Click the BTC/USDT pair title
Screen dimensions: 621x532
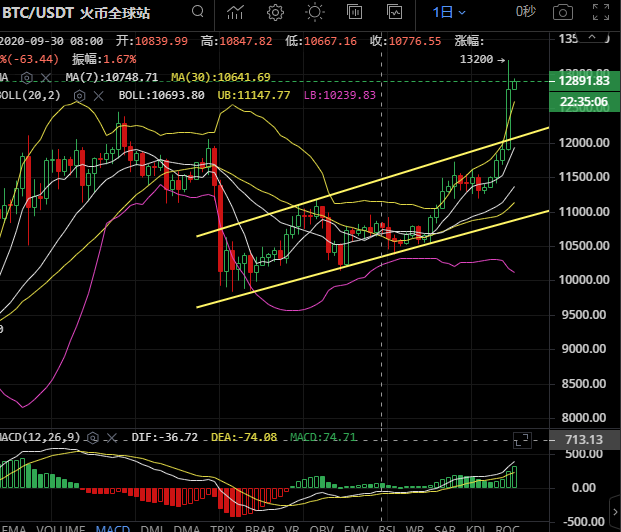click(38, 13)
